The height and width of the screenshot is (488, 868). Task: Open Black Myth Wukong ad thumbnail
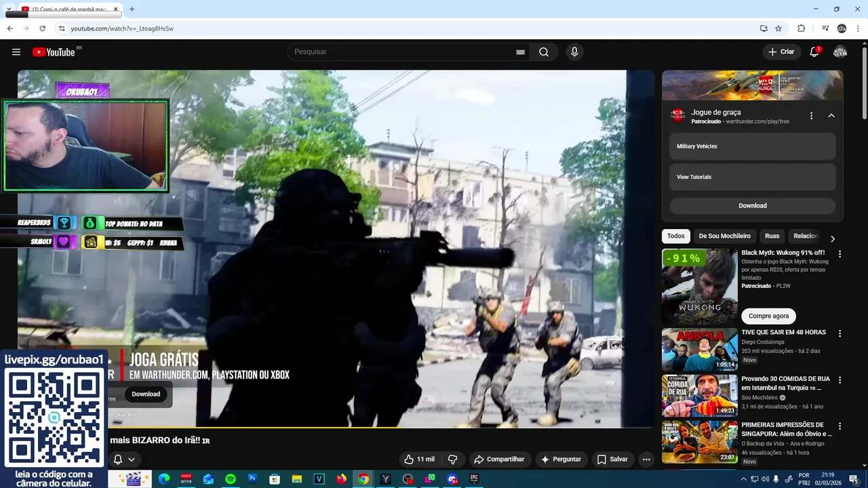point(700,287)
